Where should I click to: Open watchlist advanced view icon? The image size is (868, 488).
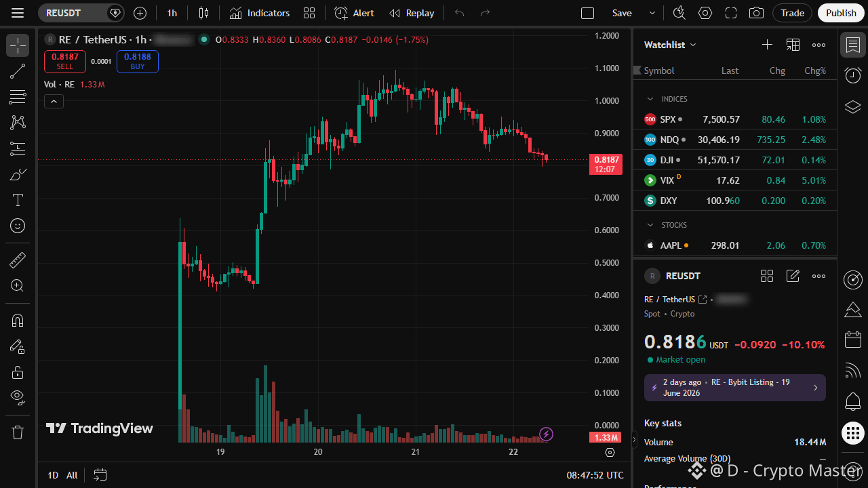793,45
